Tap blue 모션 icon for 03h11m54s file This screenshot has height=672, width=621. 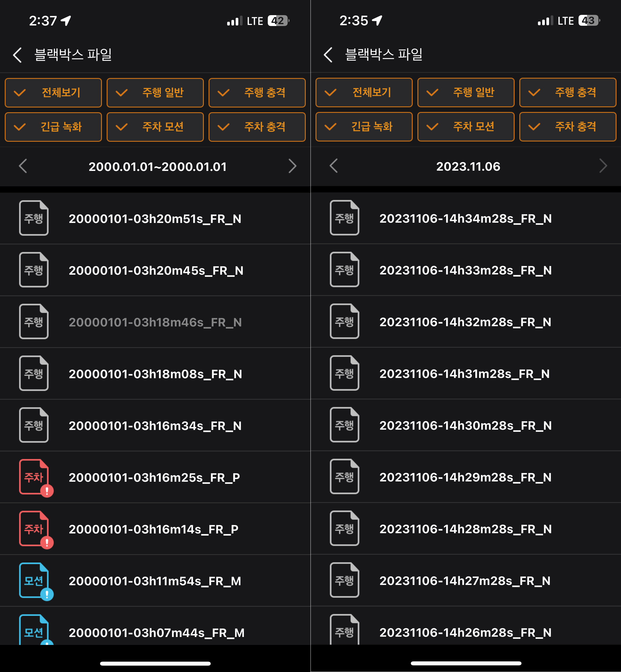click(x=34, y=581)
